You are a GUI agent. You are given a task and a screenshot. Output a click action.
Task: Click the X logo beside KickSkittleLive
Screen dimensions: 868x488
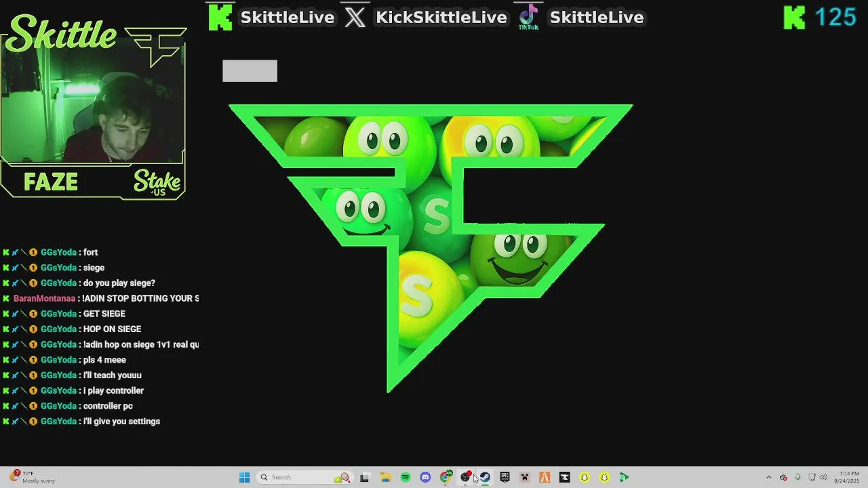(355, 18)
